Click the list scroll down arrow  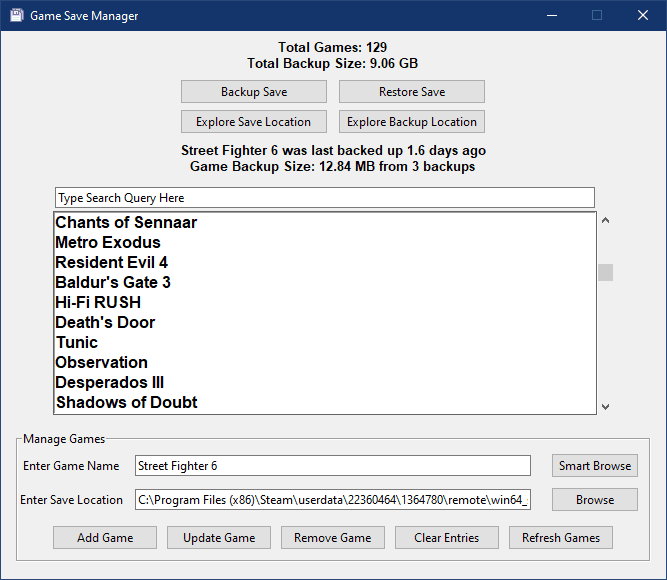coord(605,407)
